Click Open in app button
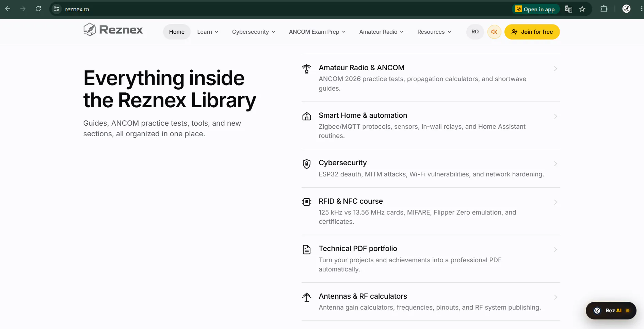644x329 pixels. tap(535, 9)
